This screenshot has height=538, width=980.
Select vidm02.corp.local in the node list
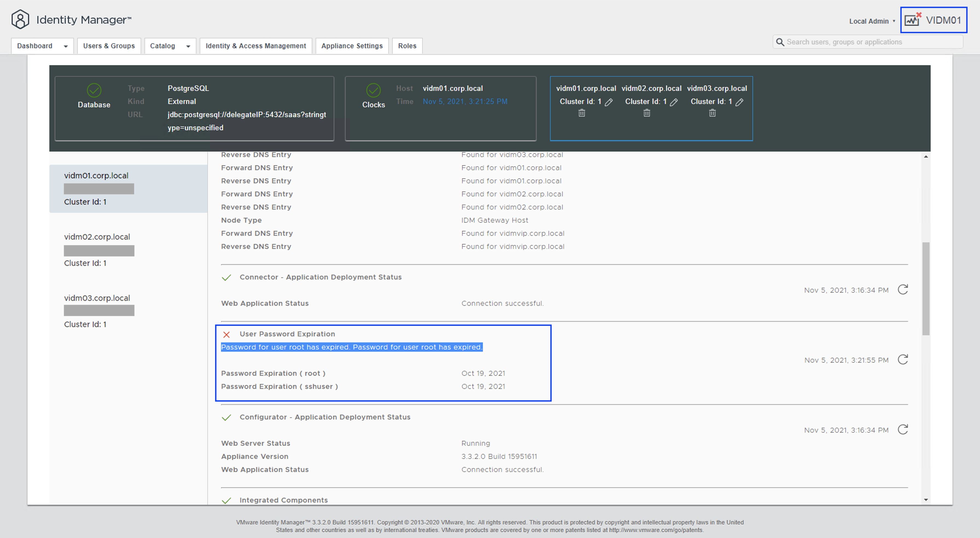[x=97, y=237]
